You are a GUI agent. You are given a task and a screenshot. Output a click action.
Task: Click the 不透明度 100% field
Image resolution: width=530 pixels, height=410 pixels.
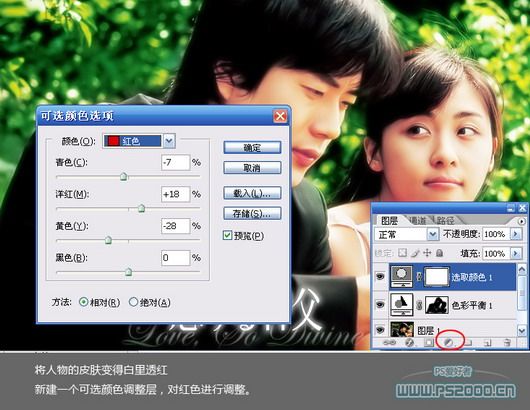[496, 234]
